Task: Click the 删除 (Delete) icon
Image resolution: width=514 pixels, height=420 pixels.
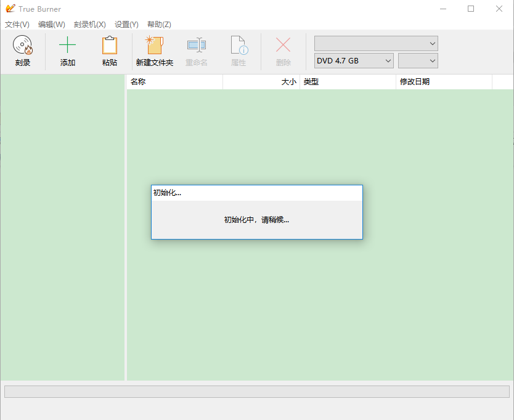Action: pos(283,45)
